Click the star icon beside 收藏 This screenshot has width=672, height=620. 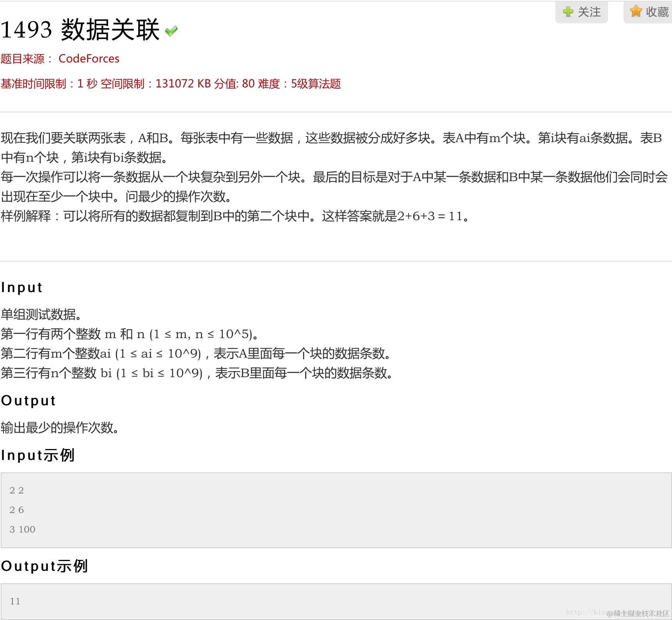coord(636,11)
